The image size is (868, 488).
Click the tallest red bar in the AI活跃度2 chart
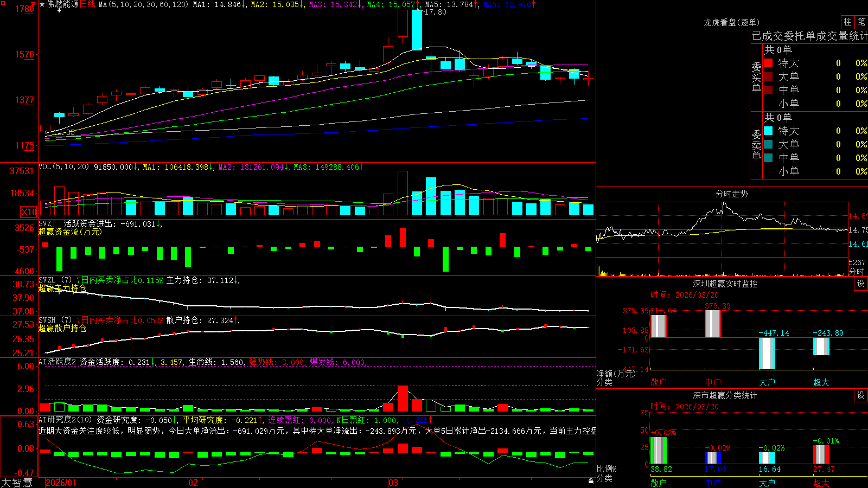click(x=403, y=399)
